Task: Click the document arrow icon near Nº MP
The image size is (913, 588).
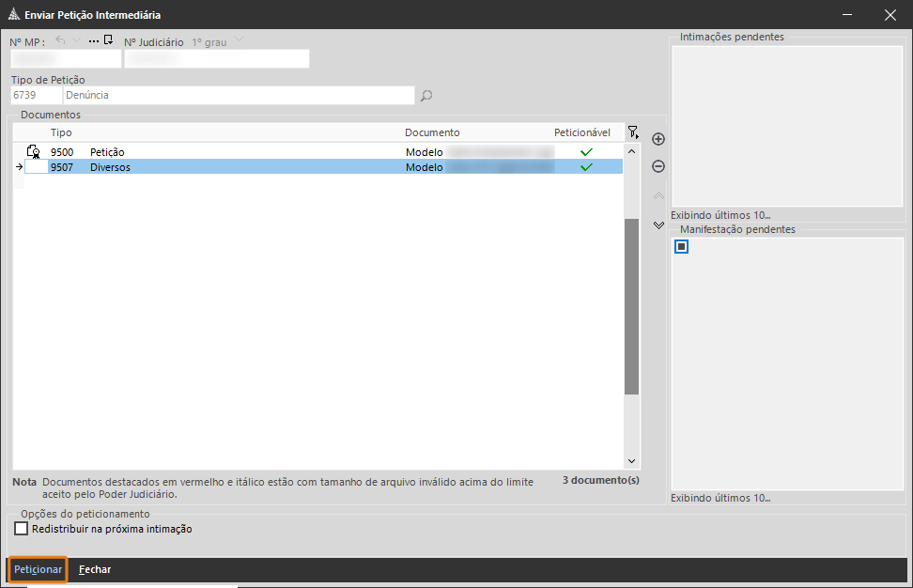Action: point(108,40)
